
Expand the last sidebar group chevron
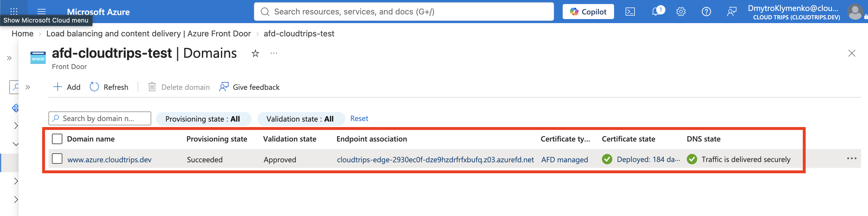(16, 200)
